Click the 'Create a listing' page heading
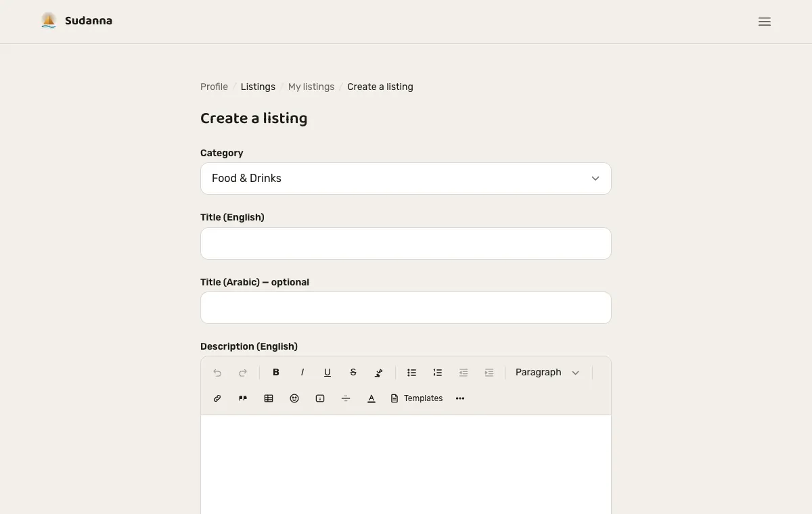This screenshot has width=812, height=514. point(254,118)
